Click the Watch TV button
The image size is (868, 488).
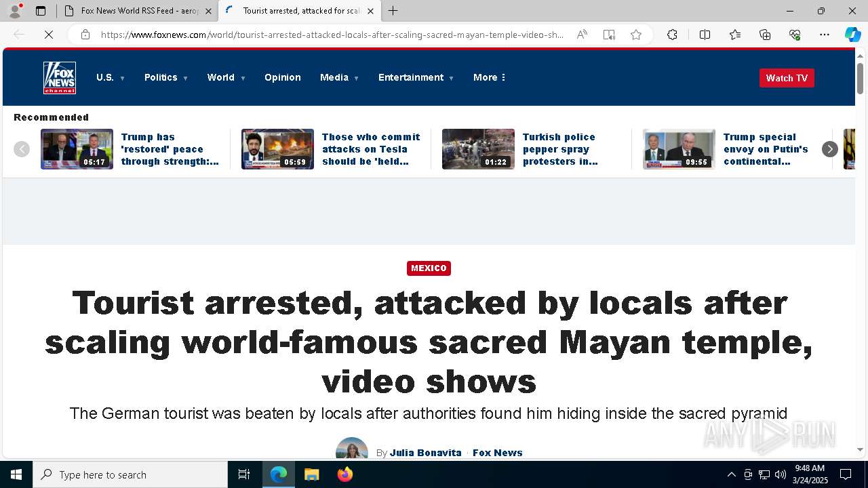pos(787,78)
